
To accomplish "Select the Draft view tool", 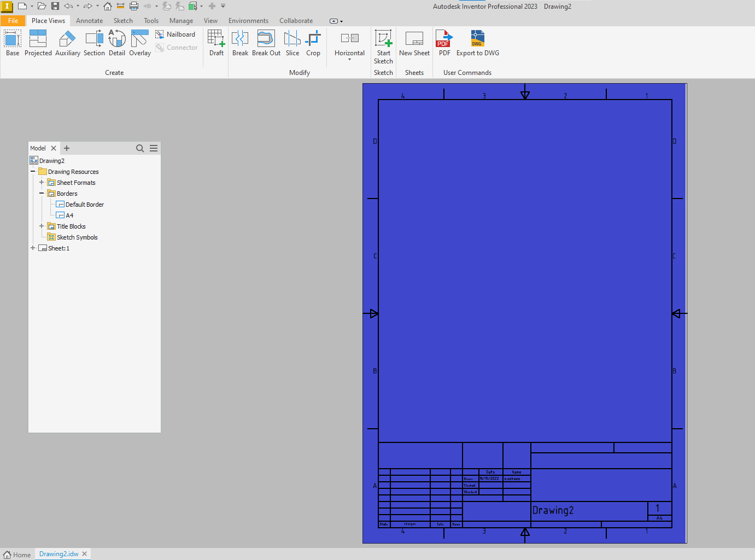I will [x=216, y=43].
